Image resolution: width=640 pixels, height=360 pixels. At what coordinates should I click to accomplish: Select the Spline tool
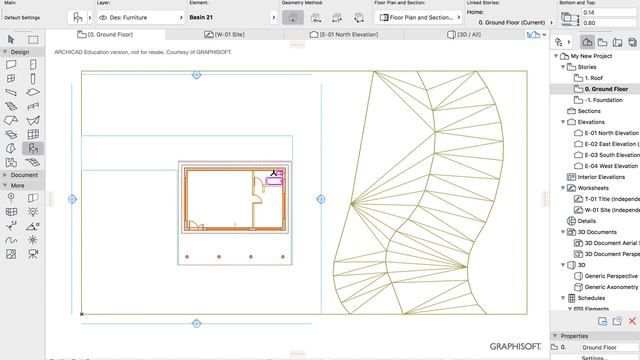[x=11, y=240]
